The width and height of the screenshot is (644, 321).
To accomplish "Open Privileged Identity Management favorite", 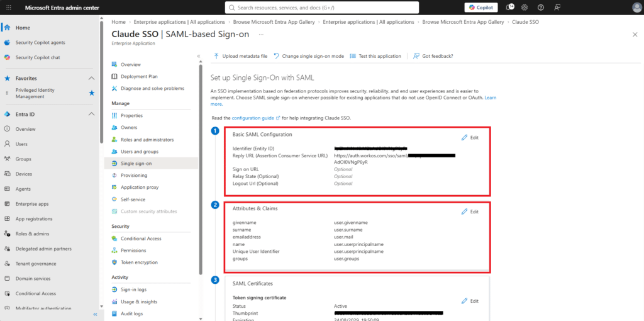I will [x=35, y=93].
